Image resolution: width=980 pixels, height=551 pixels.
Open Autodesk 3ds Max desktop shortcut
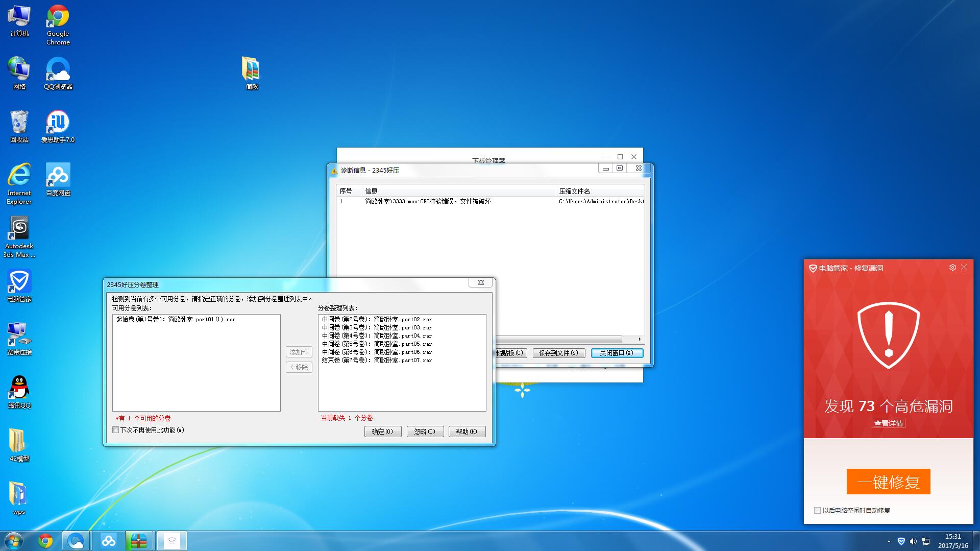[19, 237]
